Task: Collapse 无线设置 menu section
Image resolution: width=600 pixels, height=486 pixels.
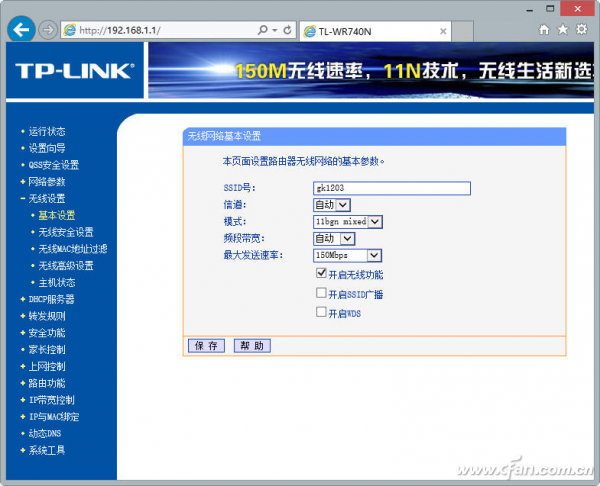Action: click(47, 199)
